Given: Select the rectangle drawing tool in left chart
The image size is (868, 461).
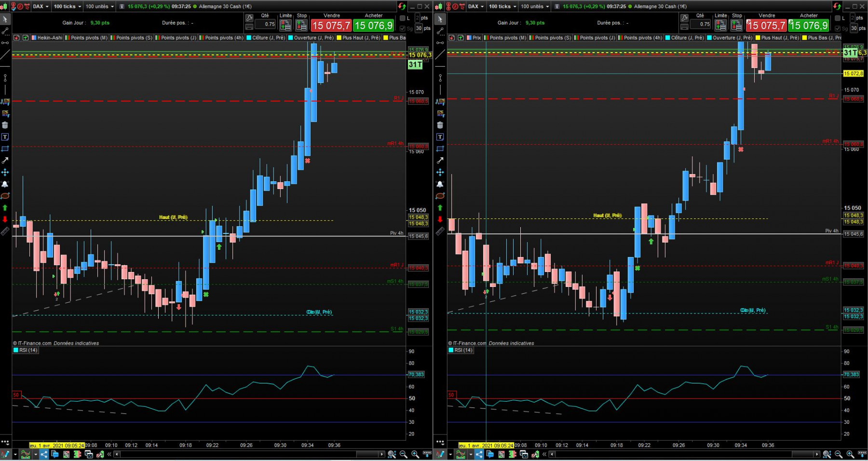Looking at the screenshot, I should 5,149.
